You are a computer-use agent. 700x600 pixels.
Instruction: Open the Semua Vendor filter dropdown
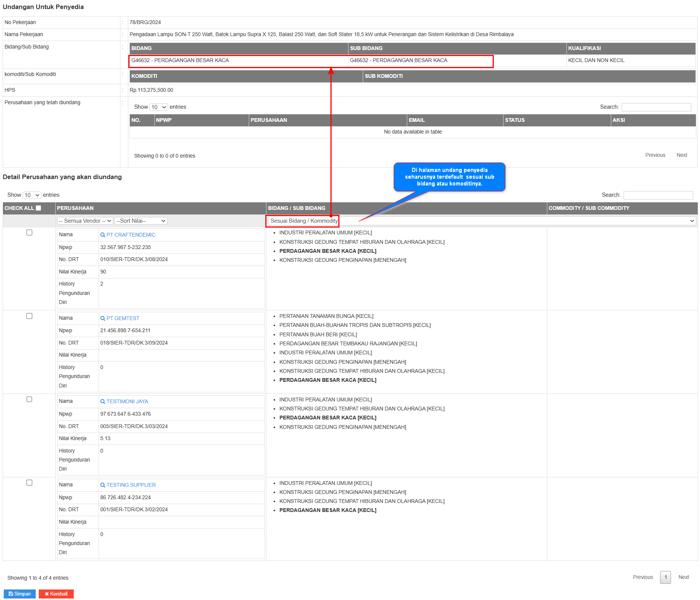point(85,221)
